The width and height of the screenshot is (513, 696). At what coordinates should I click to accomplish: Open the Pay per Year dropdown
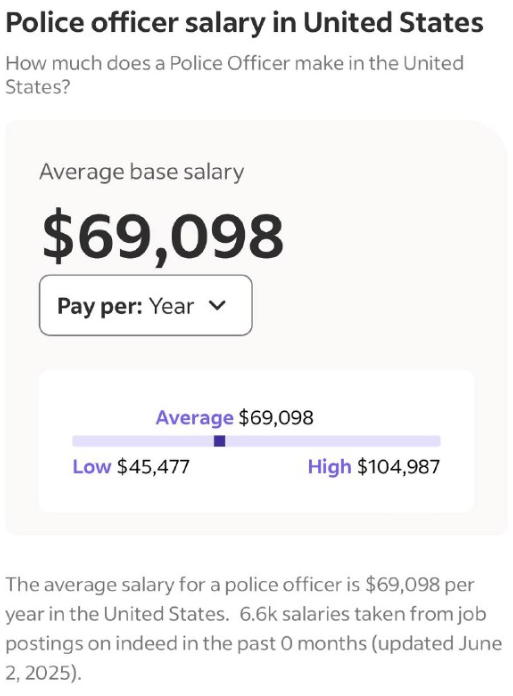146,305
